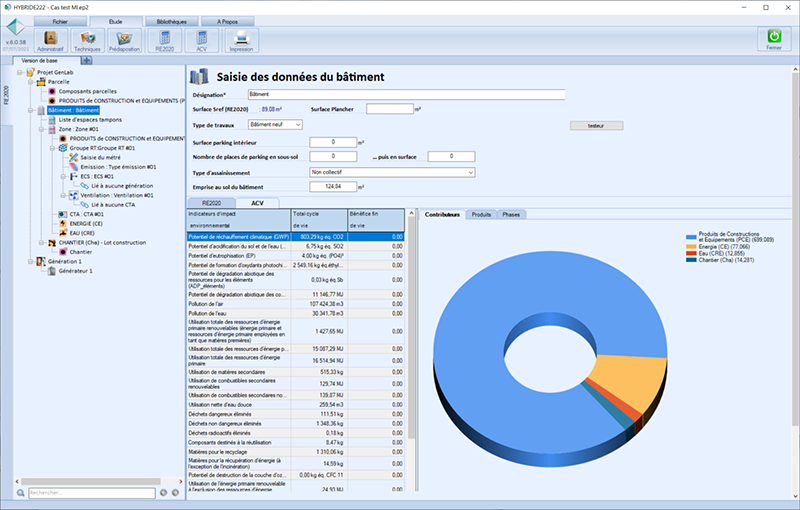Collapse the Ventilation #01 node
Viewport: 800px width, 510px height.
pos(63,195)
